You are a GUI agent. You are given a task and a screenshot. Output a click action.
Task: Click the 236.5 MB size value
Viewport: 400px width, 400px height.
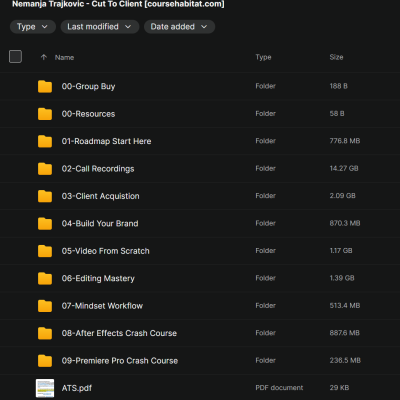tap(345, 360)
